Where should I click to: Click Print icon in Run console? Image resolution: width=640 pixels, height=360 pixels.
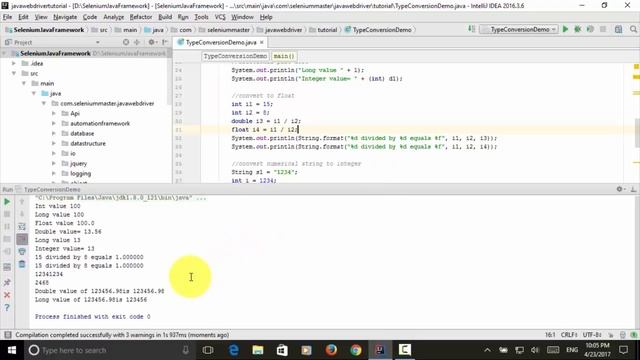point(22,252)
